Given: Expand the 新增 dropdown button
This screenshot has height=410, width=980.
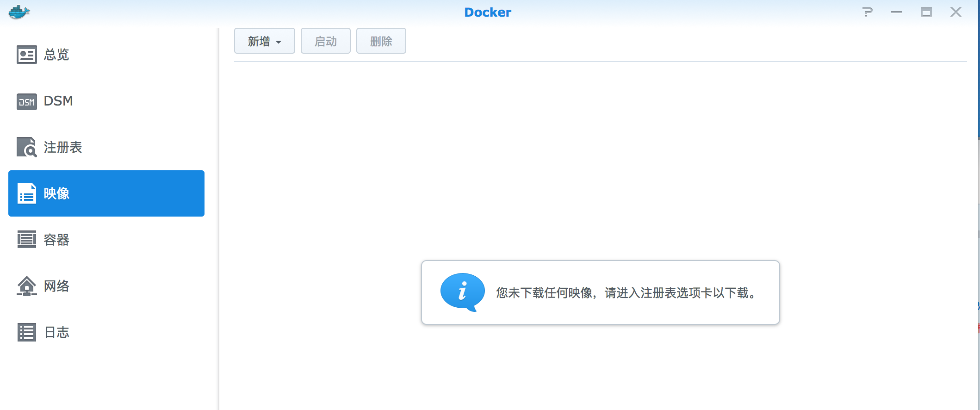Looking at the screenshot, I should pos(265,41).
